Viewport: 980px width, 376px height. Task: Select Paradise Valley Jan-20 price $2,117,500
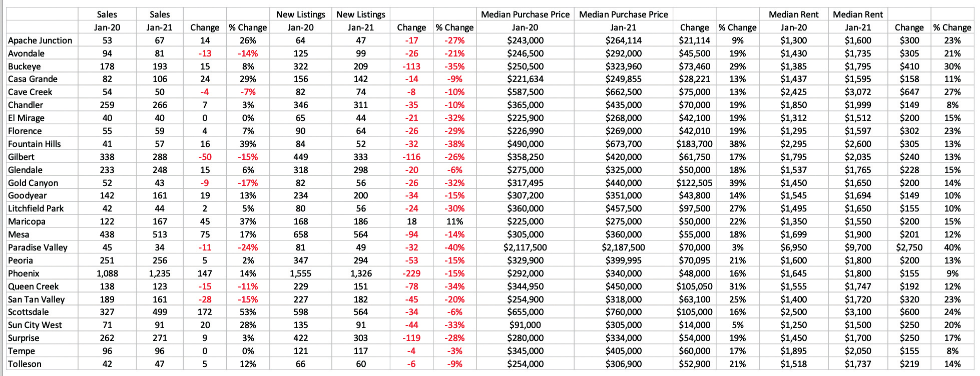pyautogui.click(x=525, y=247)
